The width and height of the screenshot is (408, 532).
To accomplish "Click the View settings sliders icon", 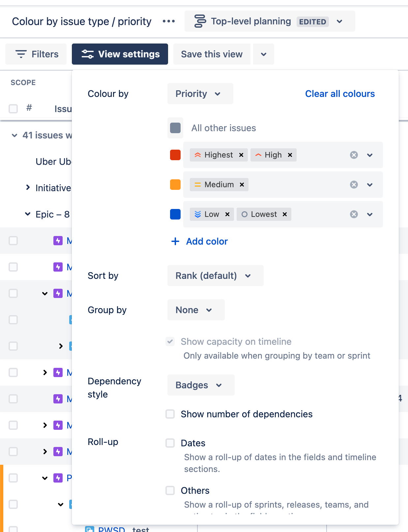I will click(x=88, y=54).
